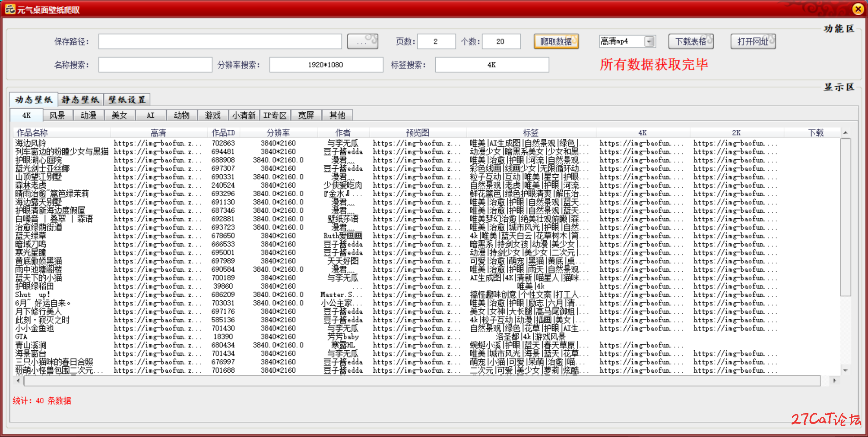Image resolution: width=868 pixels, height=437 pixels.
Task: Open the browse path button
Action: point(362,41)
